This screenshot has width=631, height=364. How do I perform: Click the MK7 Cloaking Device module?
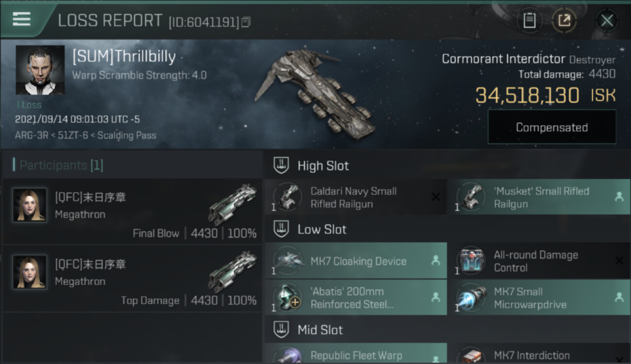[x=356, y=261]
